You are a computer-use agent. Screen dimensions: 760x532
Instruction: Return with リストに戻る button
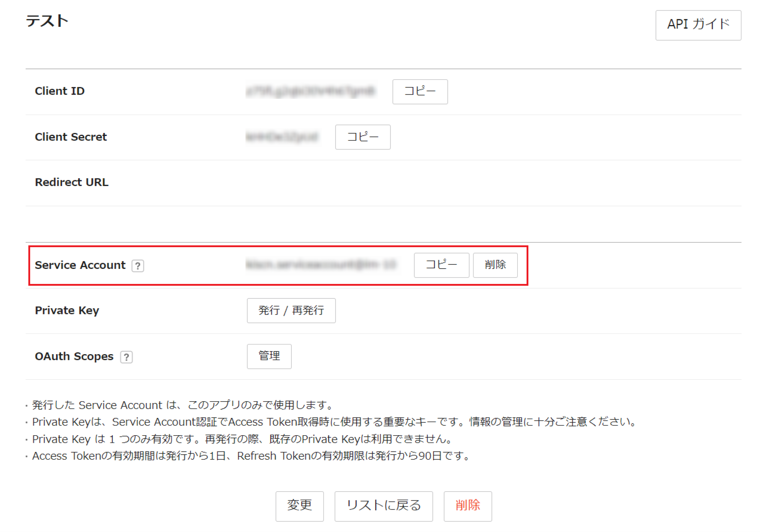pos(383,506)
